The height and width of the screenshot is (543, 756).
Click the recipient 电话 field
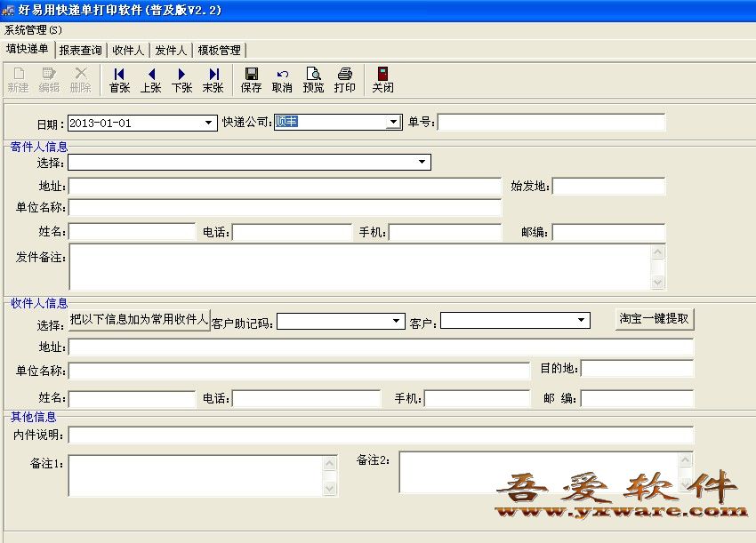click(307, 398)
